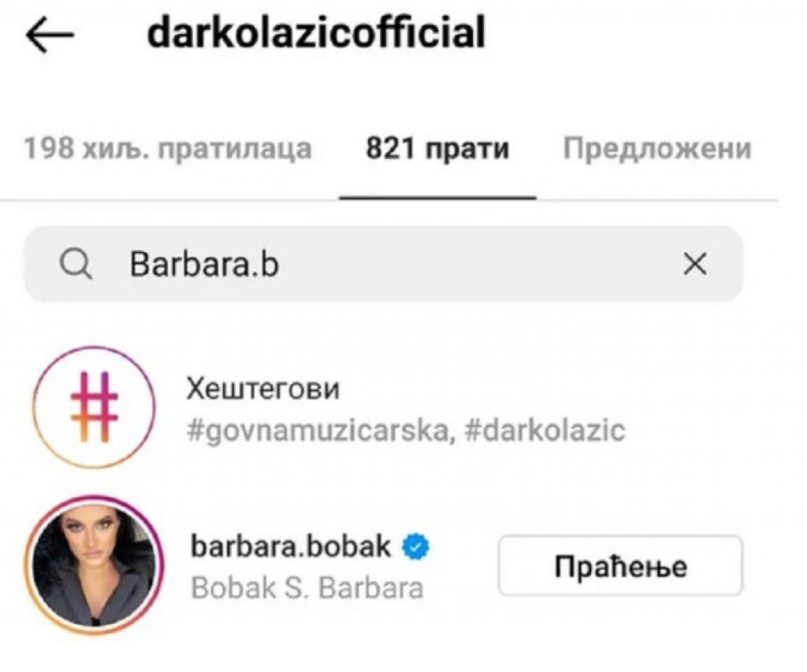Focus the Barbara.b search field
This screenshot has height=672, width=807.
coord(384,264)
